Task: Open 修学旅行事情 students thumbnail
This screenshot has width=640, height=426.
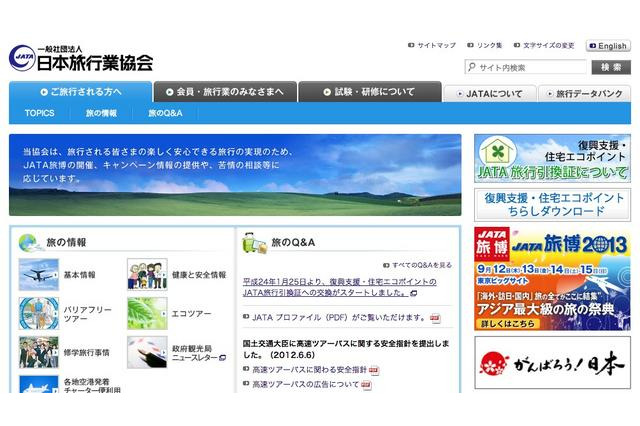Action: (39, 352)
